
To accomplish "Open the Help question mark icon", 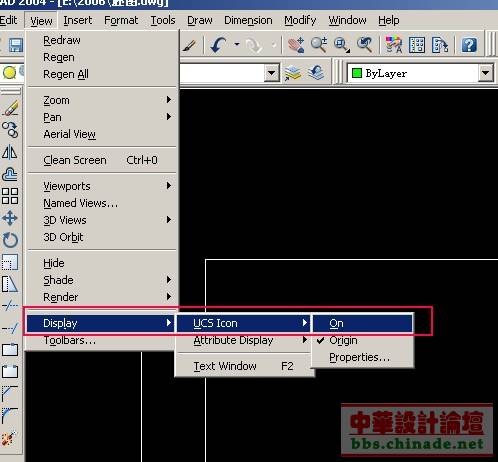I will [x=469, y=45].
